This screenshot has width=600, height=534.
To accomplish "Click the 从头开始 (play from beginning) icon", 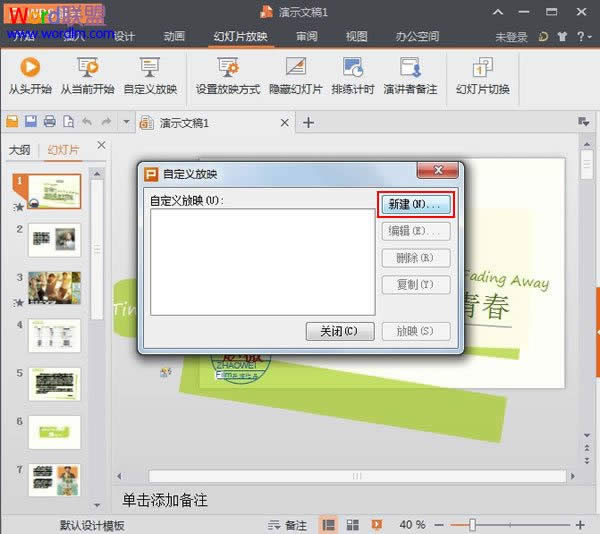I will pyautogui.click(x=29, y=68).
